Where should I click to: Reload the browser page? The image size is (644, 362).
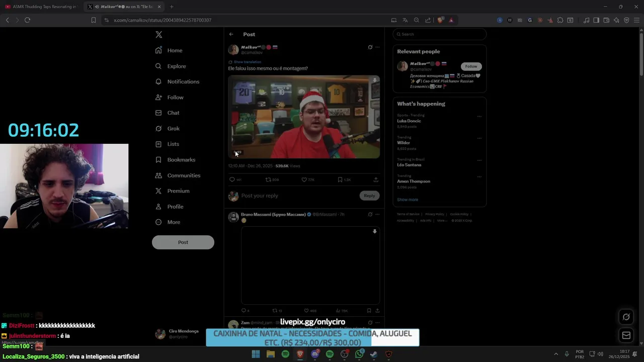27,20
